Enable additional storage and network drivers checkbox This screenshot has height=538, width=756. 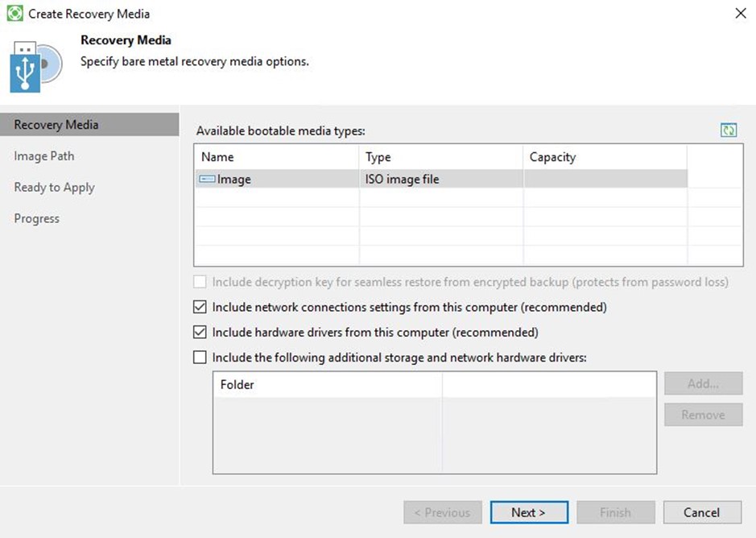point(200,357)
